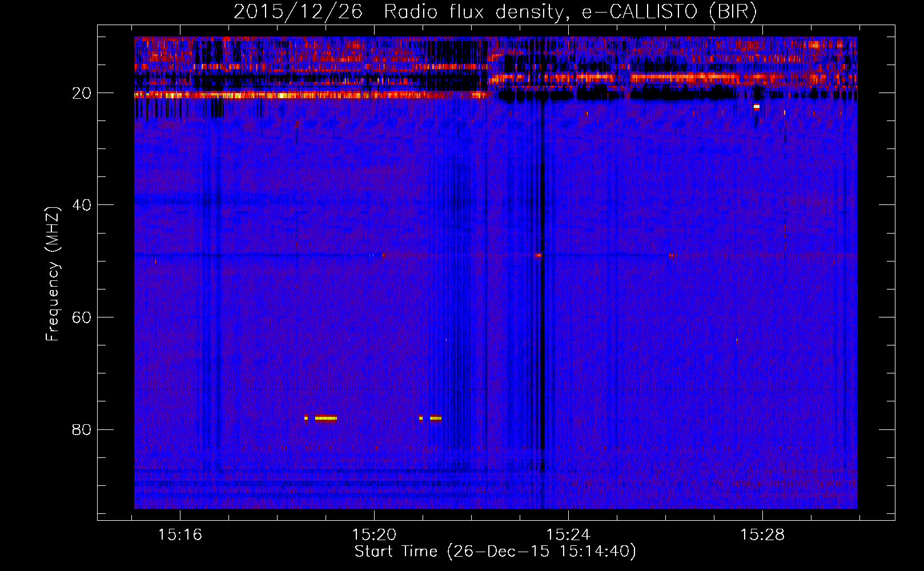Pick the 60 frequency tick label
Image resolution: width=924 pixels, height=571 pixels.
(x=82, y=317)
